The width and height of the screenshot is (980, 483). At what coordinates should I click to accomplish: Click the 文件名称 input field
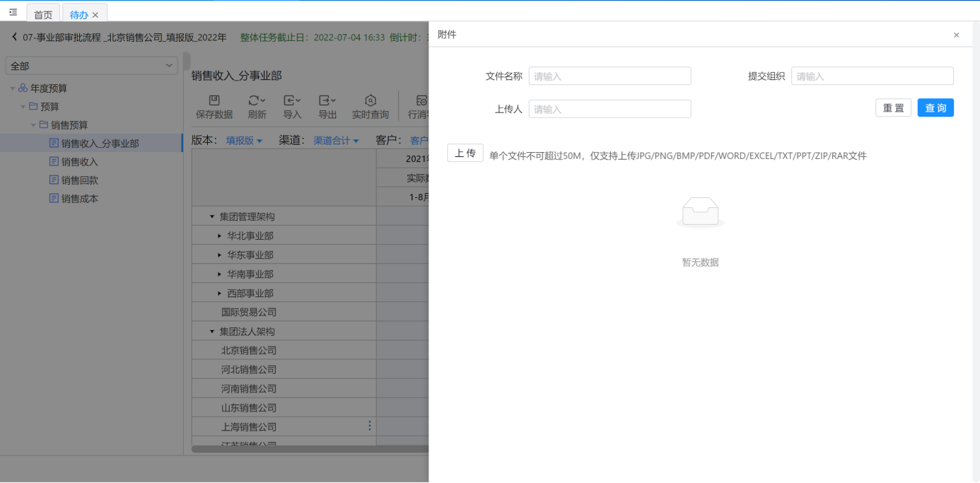[609, 76]
